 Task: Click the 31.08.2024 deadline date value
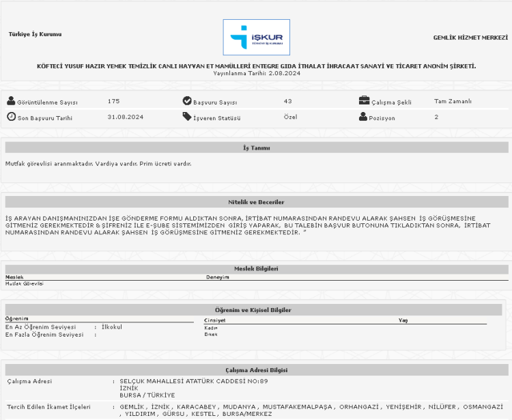123,117
